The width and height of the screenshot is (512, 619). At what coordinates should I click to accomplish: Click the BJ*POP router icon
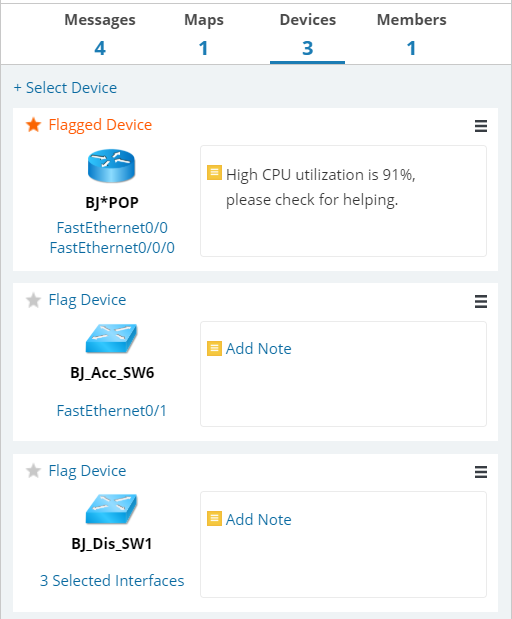111,166
